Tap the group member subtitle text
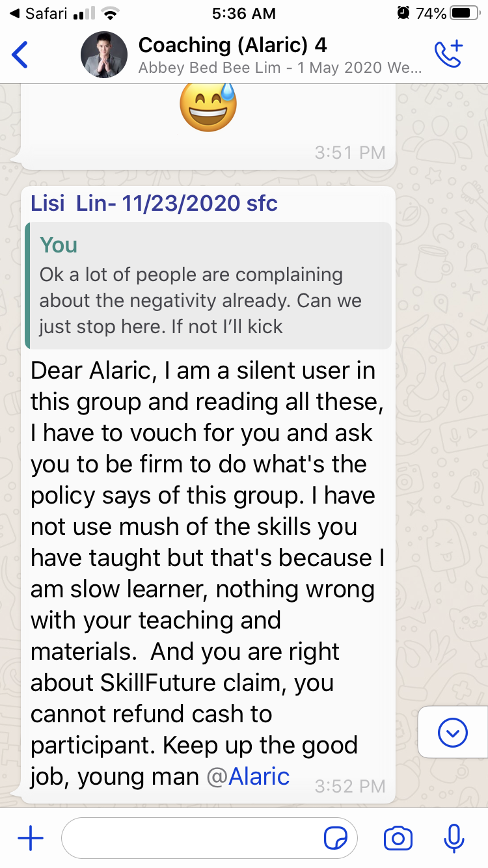This screenshot has width=488, height=868. coord(280,68)
